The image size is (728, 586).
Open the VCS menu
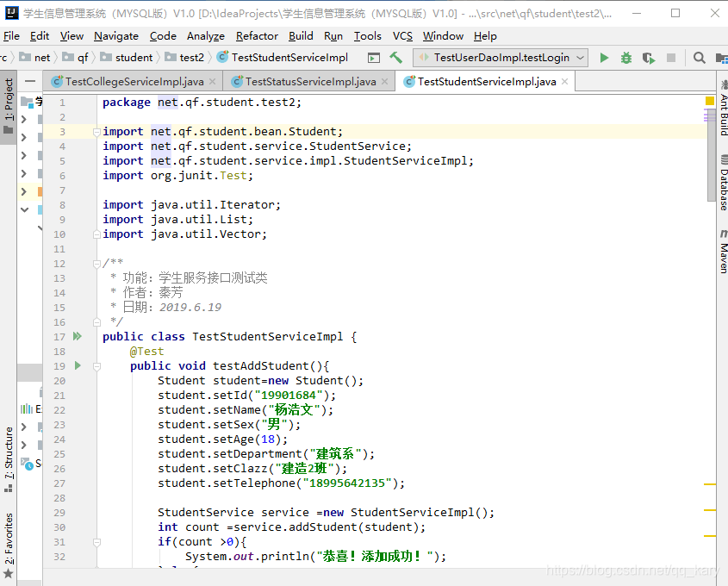pos(402,35)
